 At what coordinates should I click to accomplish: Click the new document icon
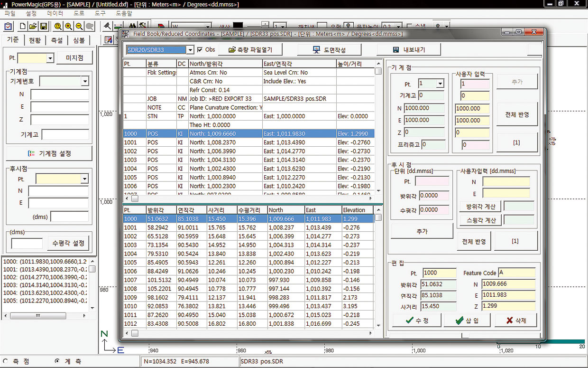[x=23, y=27]
